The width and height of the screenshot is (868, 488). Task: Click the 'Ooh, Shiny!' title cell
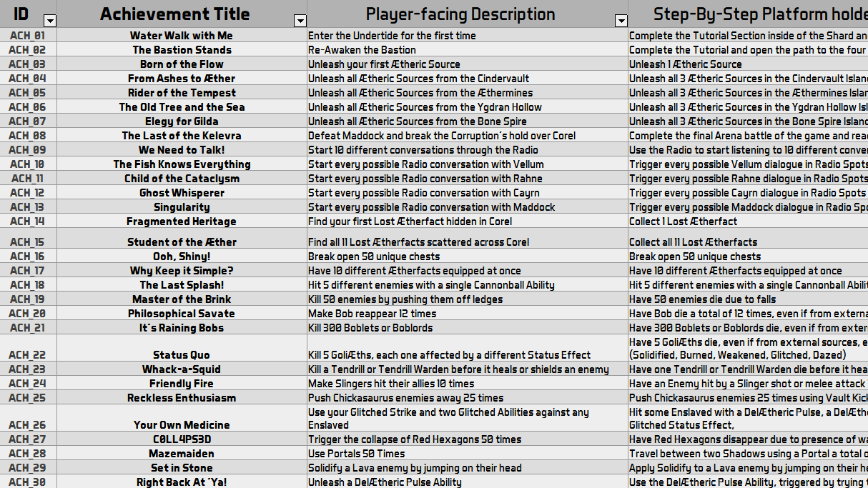pyautogui.click(x=181, y=256)
